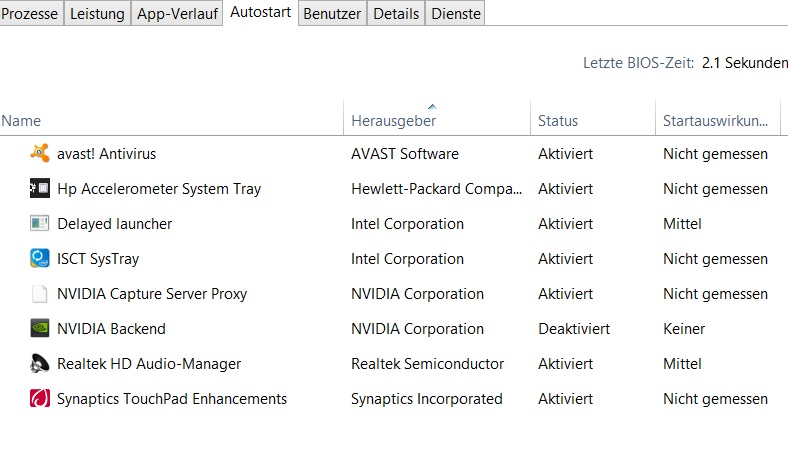Switch to the Prozesse tab
The image size is (788, 454).
point(32,13)
